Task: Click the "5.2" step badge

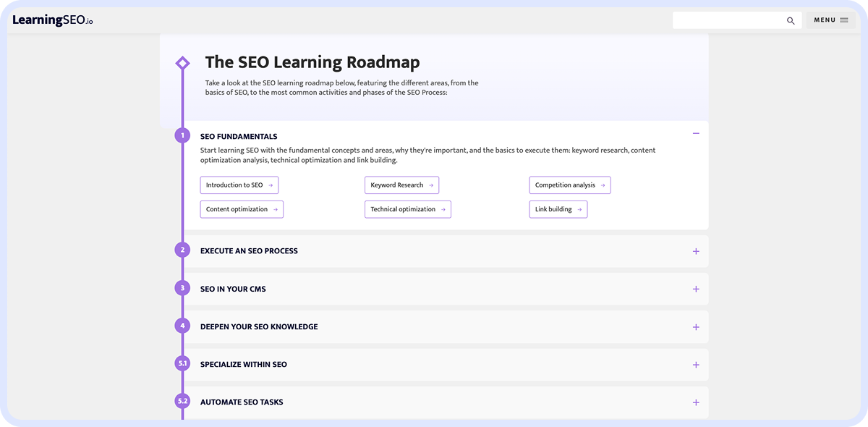Action: coord(182,401)
